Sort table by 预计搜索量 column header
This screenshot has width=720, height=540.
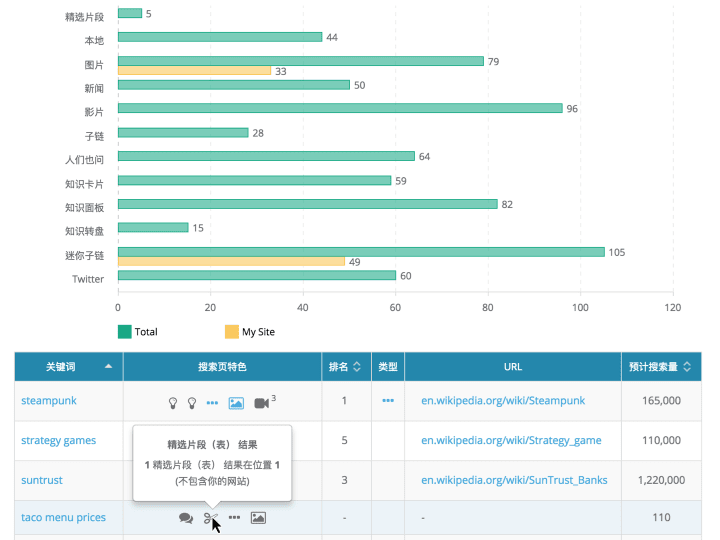[659, 367]
